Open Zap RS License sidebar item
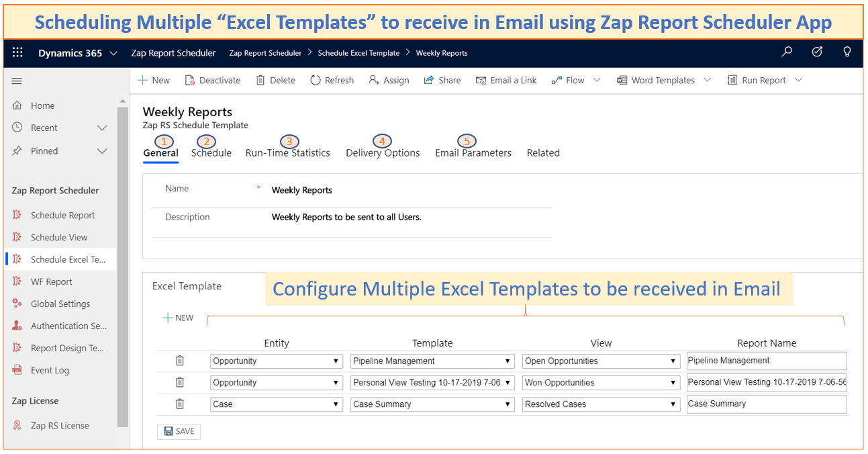The width and height of the screenshot is (868, 454). pyautogui.click(x=60, y=426)
